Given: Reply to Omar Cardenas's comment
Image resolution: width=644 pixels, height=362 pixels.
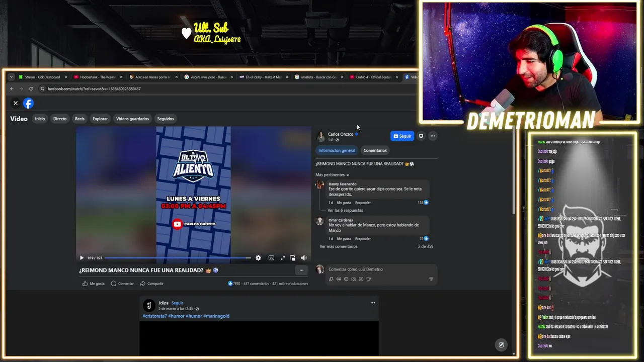Looking at the screenshot, I should pos(363,239).
